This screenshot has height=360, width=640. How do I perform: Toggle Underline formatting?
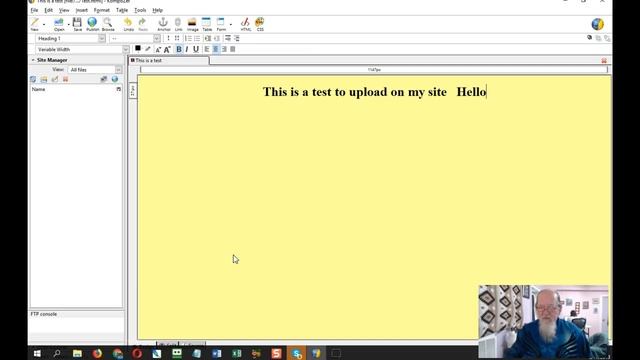click(196, 49)
